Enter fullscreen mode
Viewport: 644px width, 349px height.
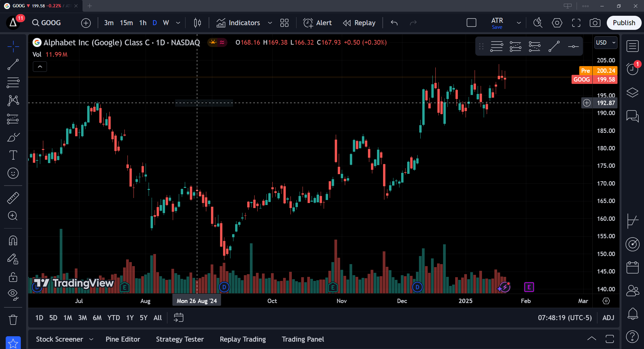pyautogui.click(x=576, y=23)
